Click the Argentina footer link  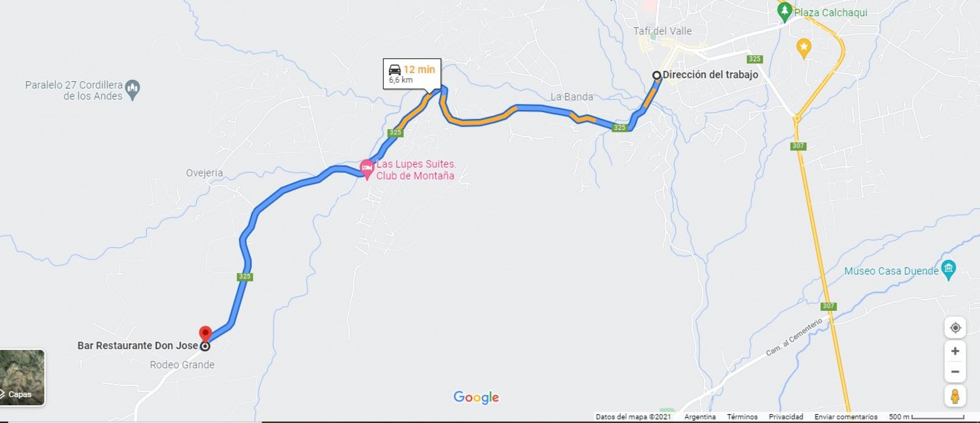click(x=700, y=417)
